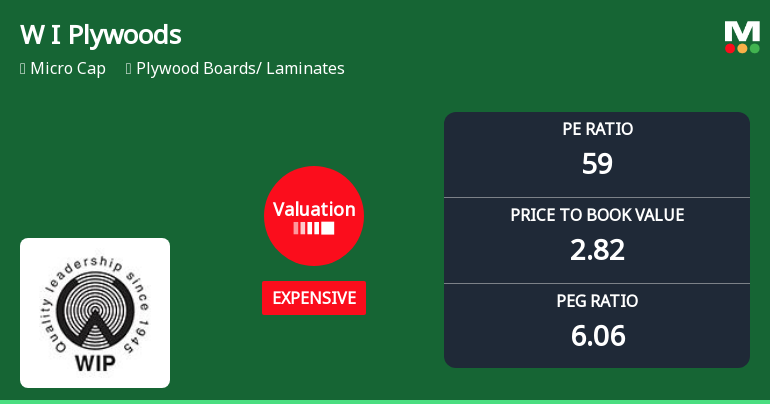
Task: Click the WIP company logo
Action: pos(95,313)
